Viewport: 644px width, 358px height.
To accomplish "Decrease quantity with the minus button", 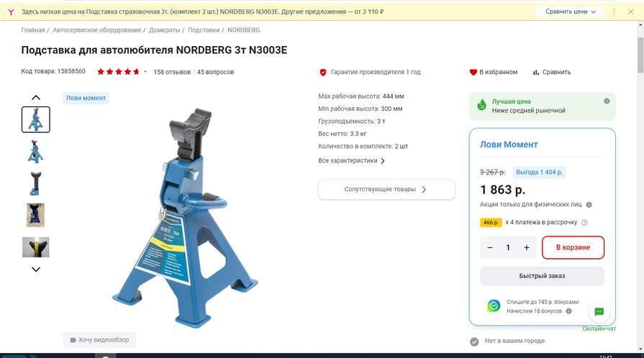I will tap(490, 247).
